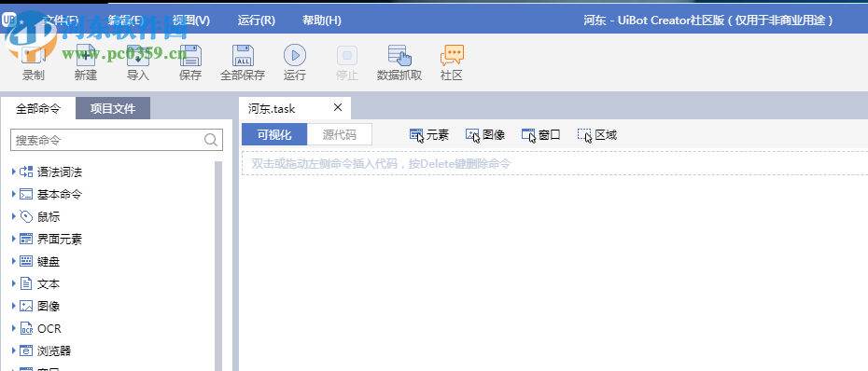Expand the 浏览器 tree node
Screen dimensions: 868x371
point(14,350)
